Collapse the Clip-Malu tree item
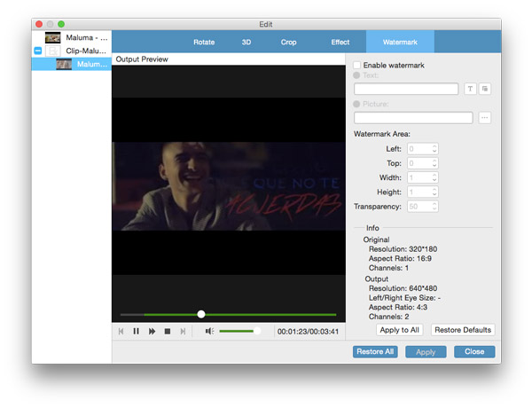The width and height of the screenshot is (532, 408). (x=38, y=51)
